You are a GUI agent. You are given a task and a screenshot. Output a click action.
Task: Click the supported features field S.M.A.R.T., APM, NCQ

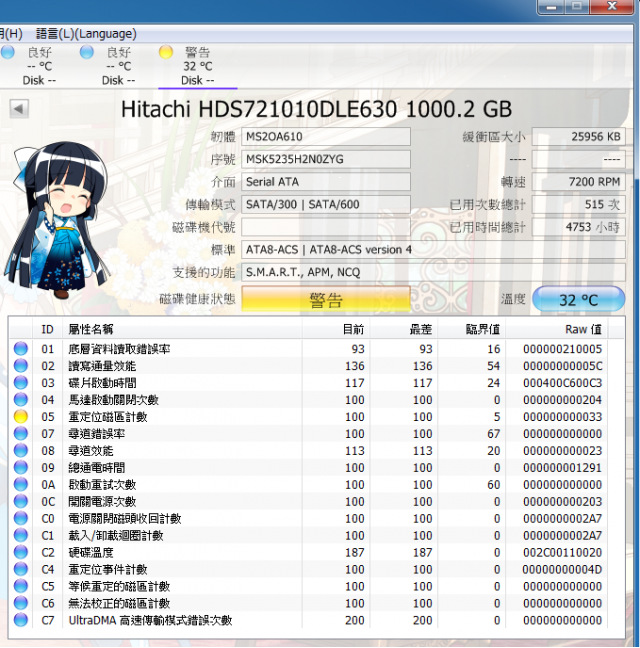[x=433, y=272]
